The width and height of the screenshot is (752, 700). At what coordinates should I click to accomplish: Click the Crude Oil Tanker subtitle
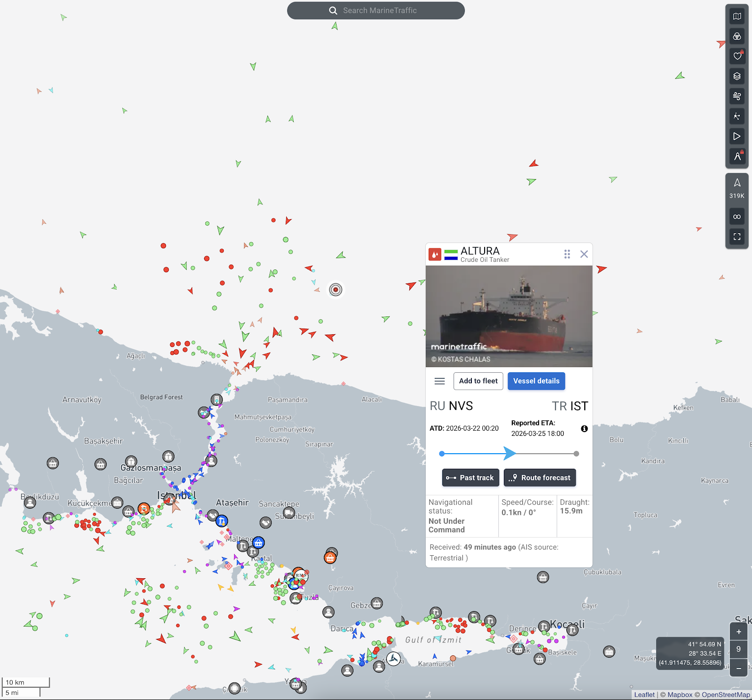(485, 260)
